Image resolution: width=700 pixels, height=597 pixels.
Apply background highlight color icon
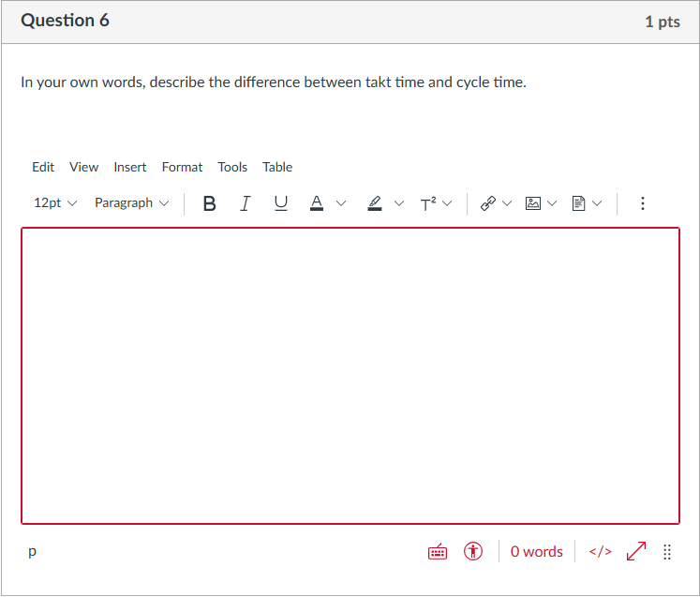coord(375,203)
